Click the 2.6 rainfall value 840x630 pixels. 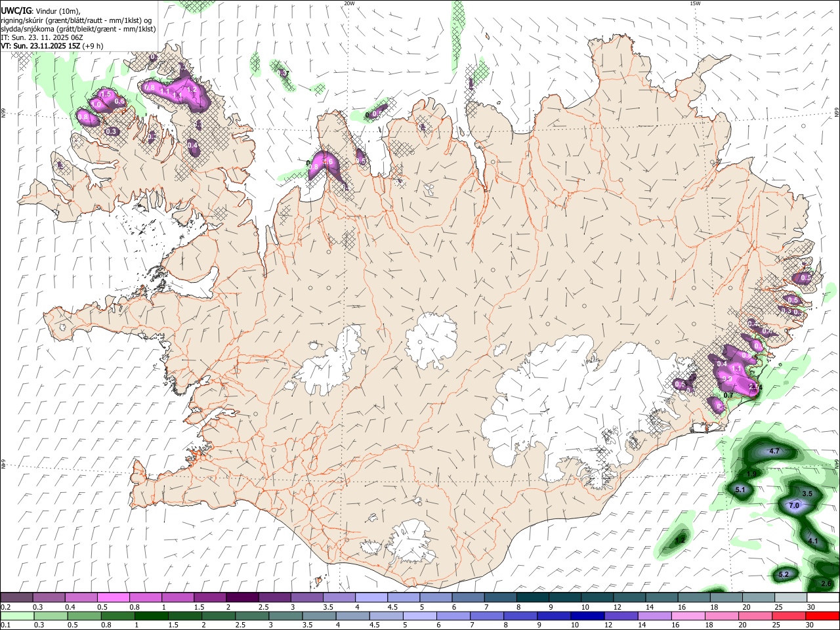pyautogui.click(x=826, y=583)
